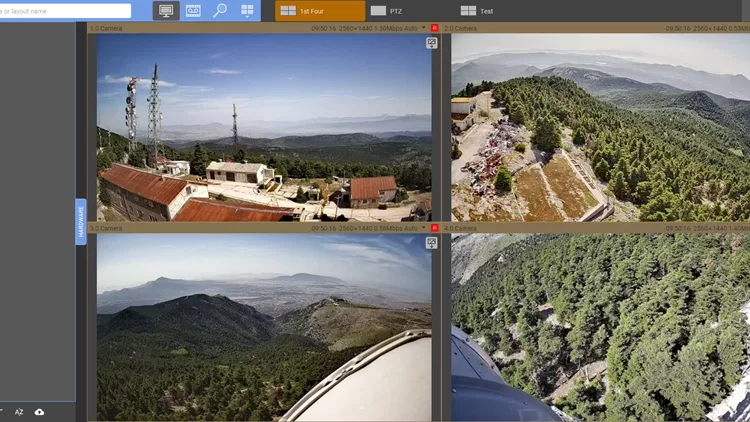Screen dimensions: 750x422
Task: Select the 4.0 Camera video tile
Action: coord(601,327)
